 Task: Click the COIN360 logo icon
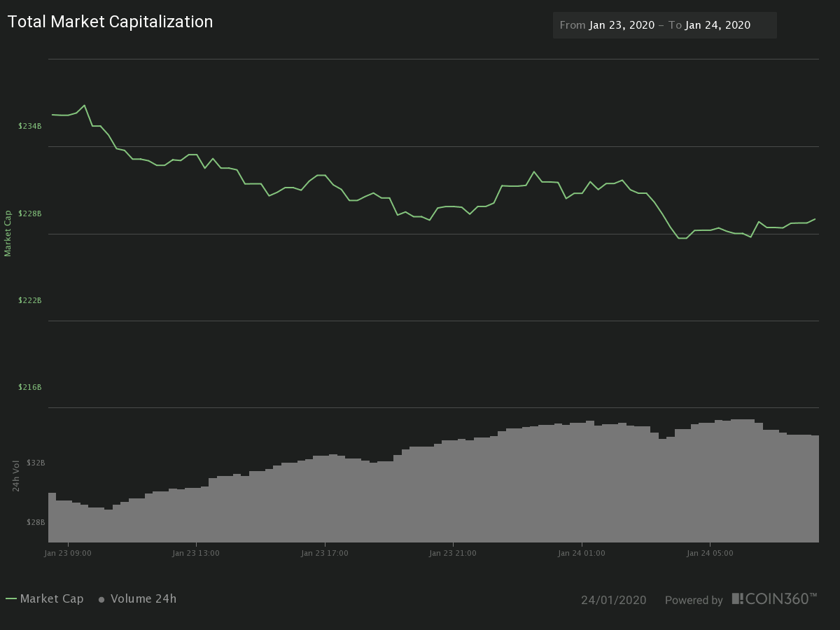[738, 598]
